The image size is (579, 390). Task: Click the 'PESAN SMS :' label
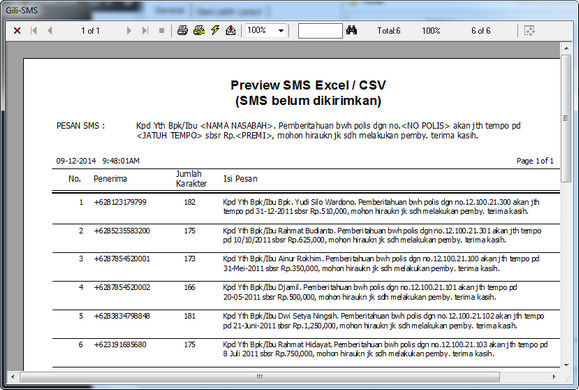coord(80,126)
